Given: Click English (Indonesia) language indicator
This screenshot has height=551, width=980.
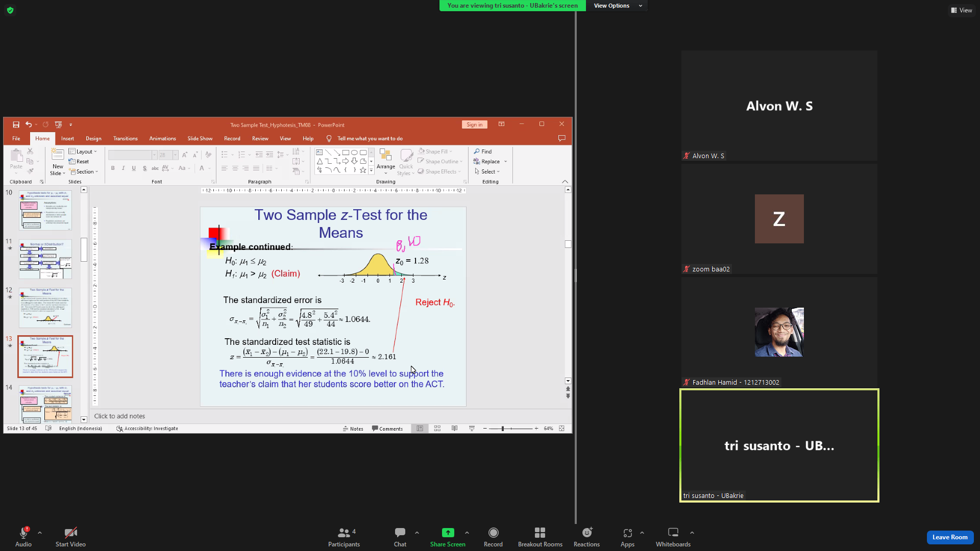Looking at the screenshot, I should 81,429.
